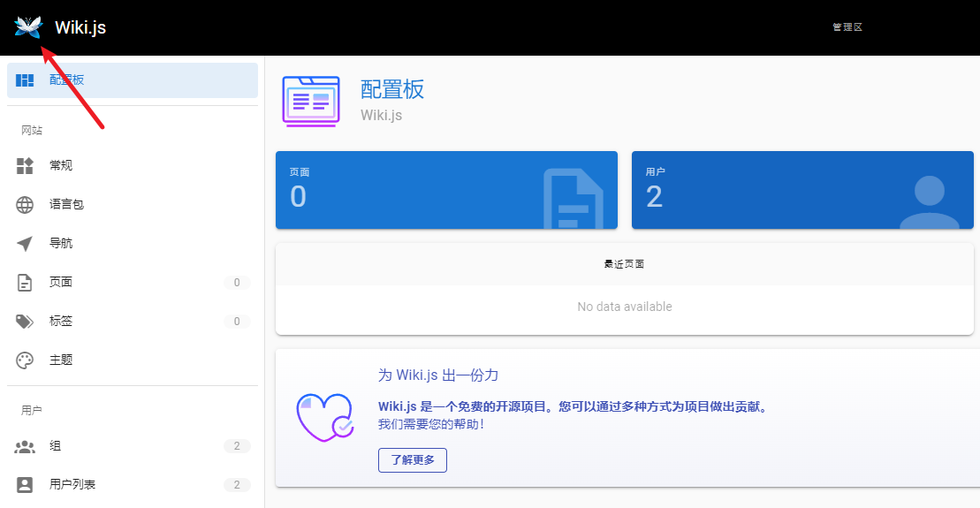This screenshot has width=980, height=508.
Task: Click the widgets icon beside 常规
Action: [x=25, y=165]
